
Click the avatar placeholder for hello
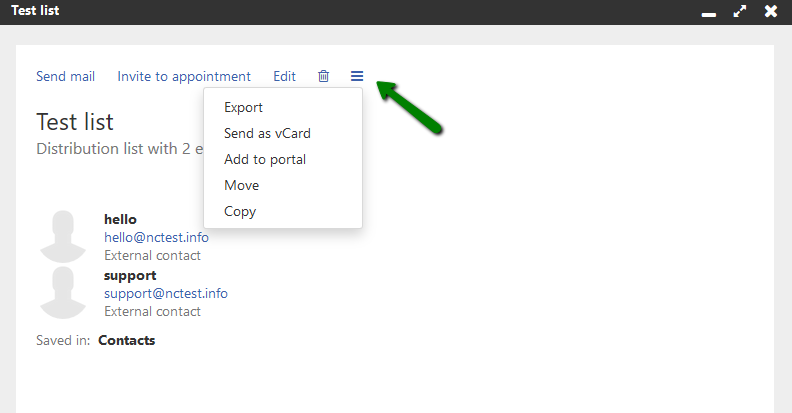pos(62,236)
